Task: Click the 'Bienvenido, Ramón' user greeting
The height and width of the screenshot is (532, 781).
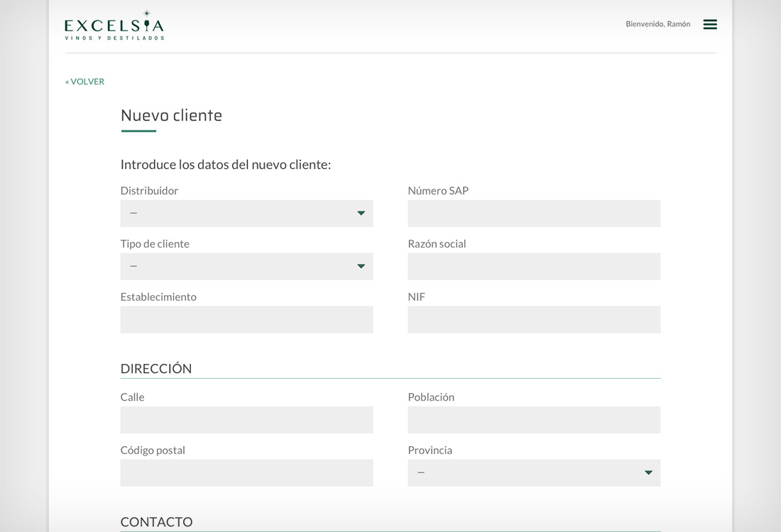Action: tap(657, 24)
